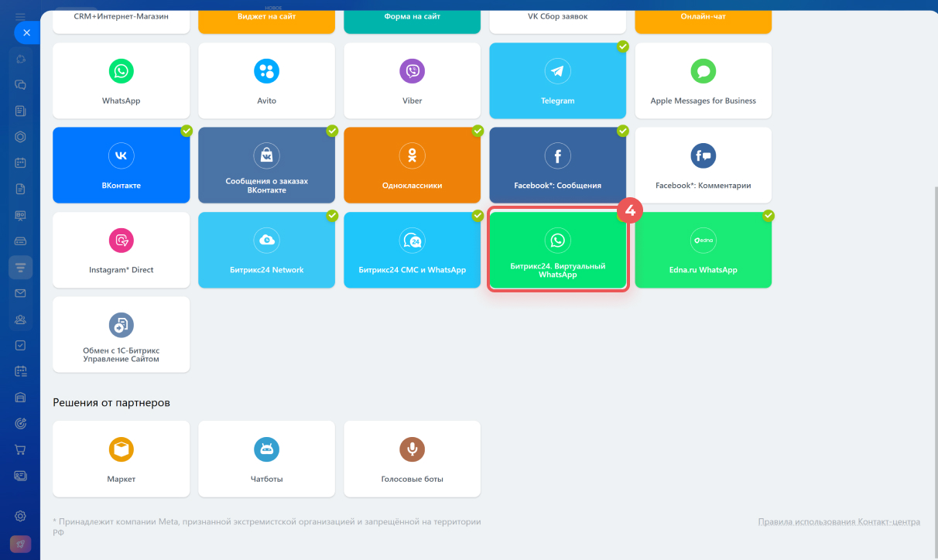Open Сообщения о заказах ВКонтакте card

click(267, 165)
